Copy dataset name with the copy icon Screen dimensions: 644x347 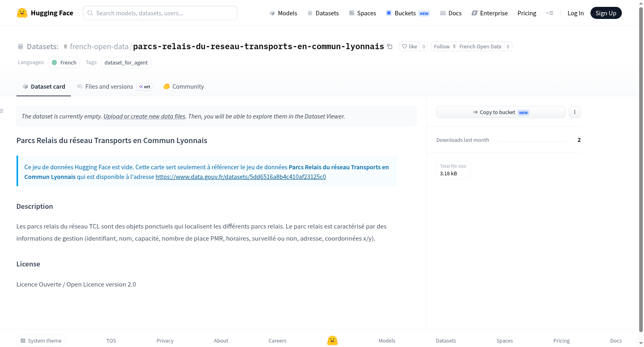390,46
